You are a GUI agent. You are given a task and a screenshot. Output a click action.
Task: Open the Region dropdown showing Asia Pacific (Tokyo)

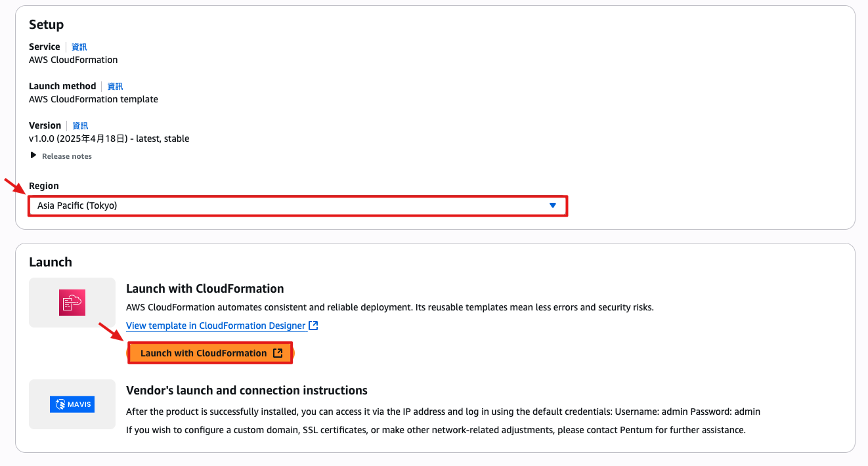click(297, 205)
